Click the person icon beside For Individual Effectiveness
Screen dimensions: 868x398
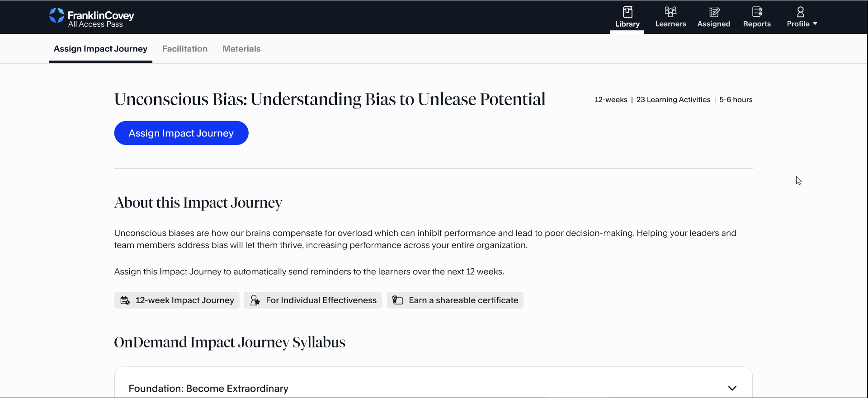[x=255, y=300]
